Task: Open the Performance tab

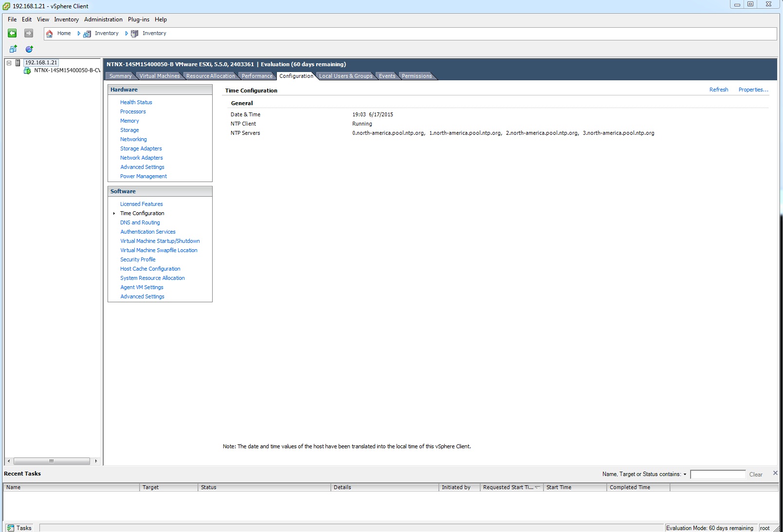Action: [x=257, y=76]
